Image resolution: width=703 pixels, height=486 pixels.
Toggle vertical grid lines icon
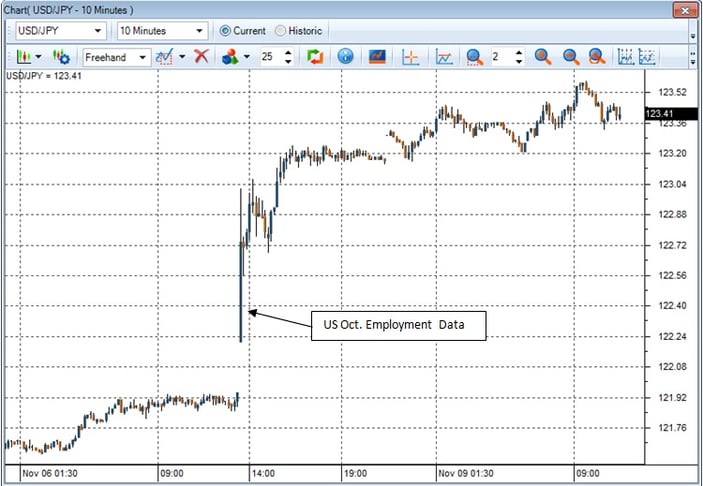625,57
